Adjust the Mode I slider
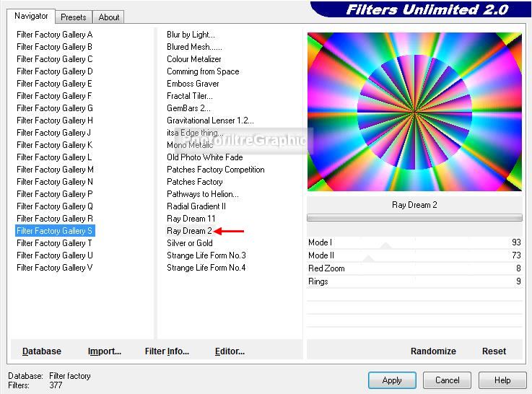The width and height of the screenshot is (532, 394). click(414, 243)
